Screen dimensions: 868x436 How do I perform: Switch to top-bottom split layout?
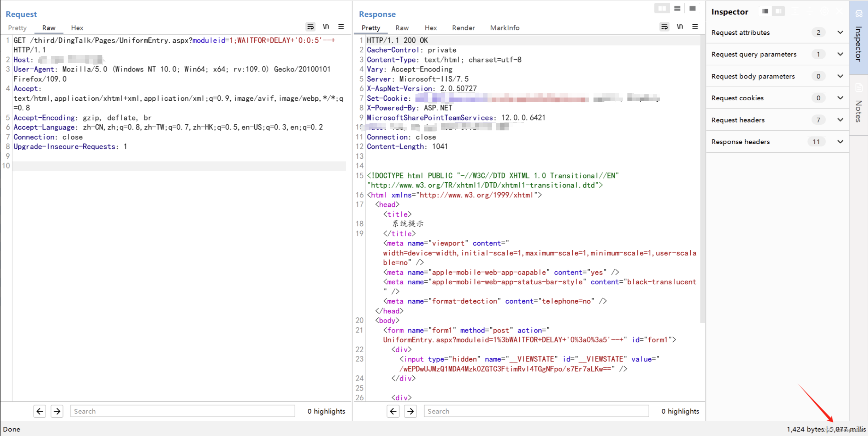tap(677, 8)
